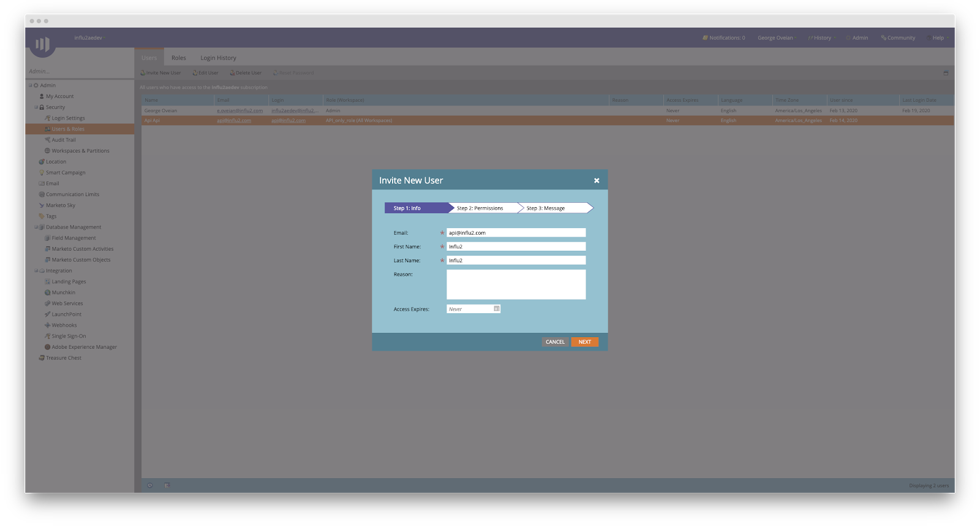This screenshot has width=980, height=529.
Task: Click the Treasure Chest icon
Action: pos(42,358)
